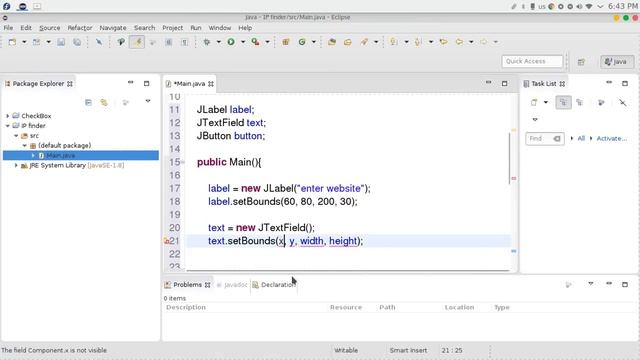Image resolution: width=640 pixels, height=360 pixels.
Task: Switch to the Java perspective button
Action: [x=617, y=62]
